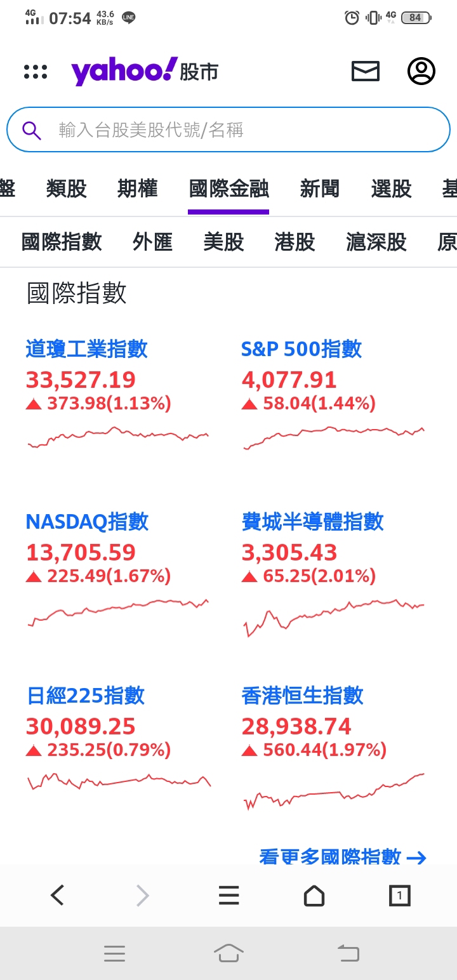Image resolution: width=457 pixels, height=980 pixels.
Task: Go back with the browser back arrow
Action: pos(58,895)
